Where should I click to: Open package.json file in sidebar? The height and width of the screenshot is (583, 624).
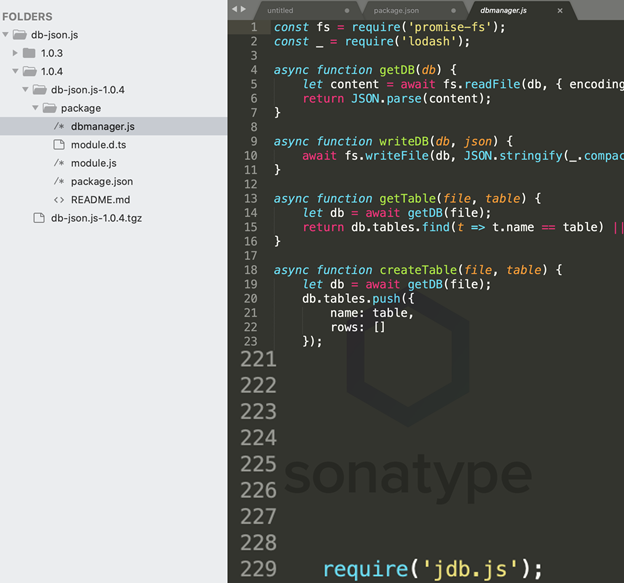tap(101, 181)
